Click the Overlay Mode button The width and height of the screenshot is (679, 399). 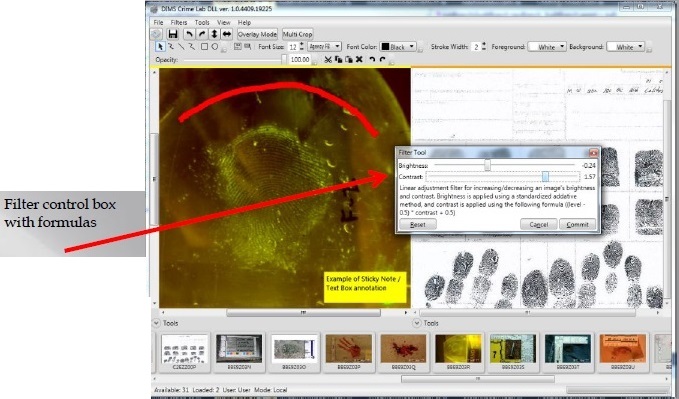[x=257, y=34]
